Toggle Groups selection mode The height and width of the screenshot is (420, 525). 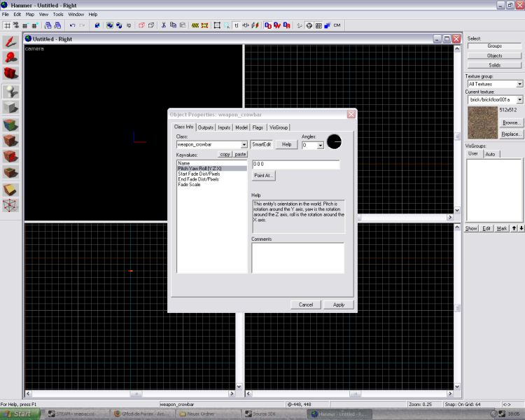[x=494, y=45]
